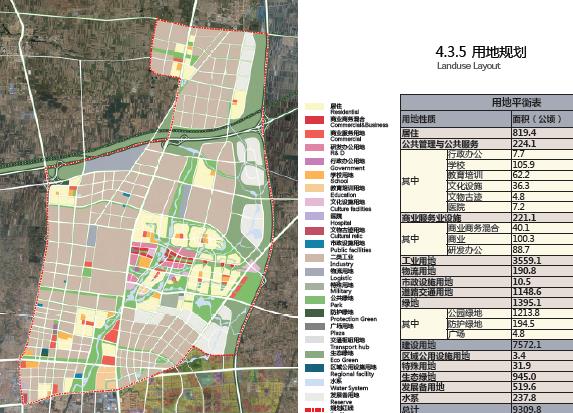
Task: Click the 'Transport hub' legend label
Action: click(350, 347)
